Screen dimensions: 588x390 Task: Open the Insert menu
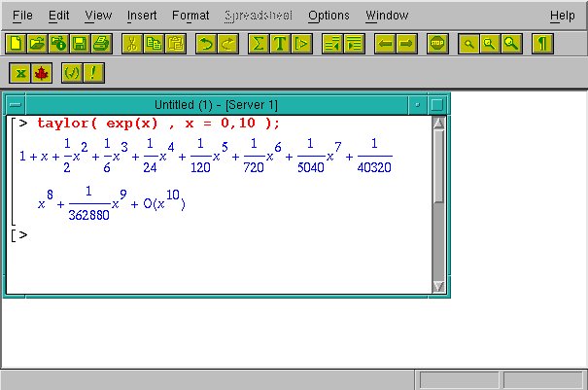pos(142,16)
